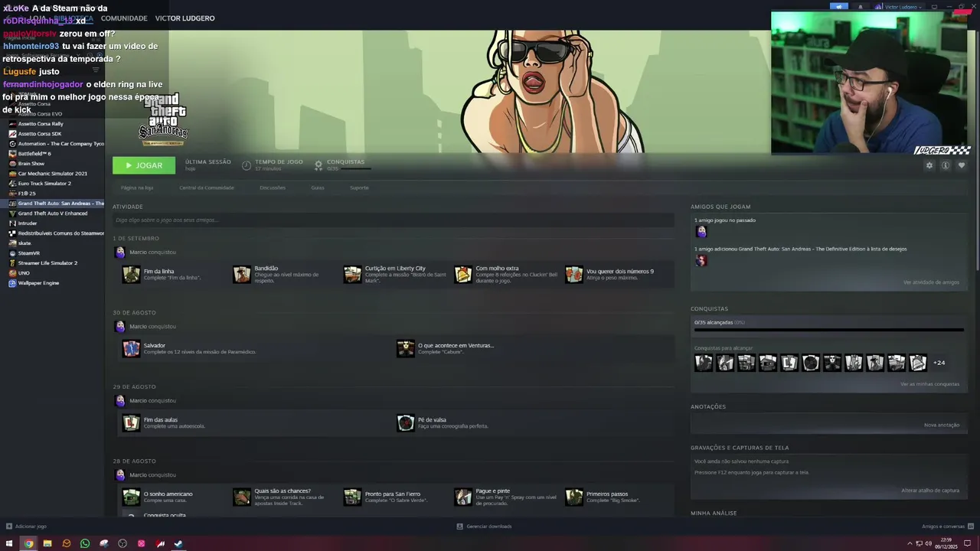Select Assetto Corsa Rally in library list
The width and height of the screenshot is (980, 551).
pos(41,124)
